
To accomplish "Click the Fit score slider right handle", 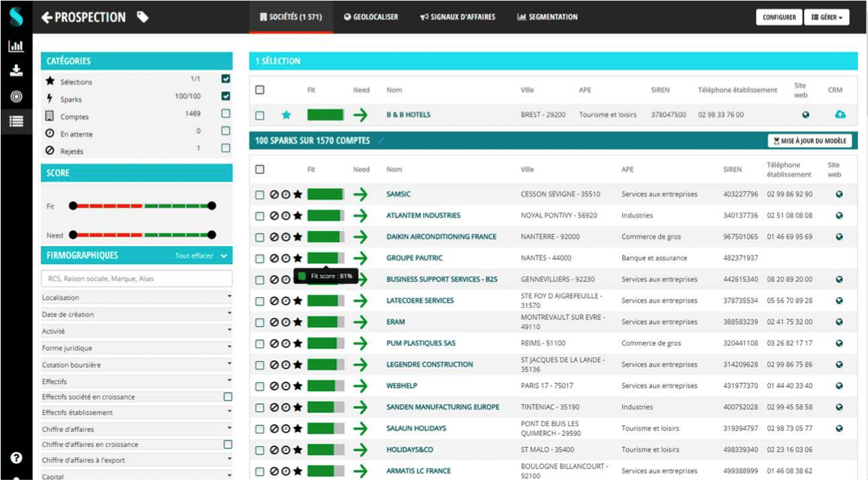I will (211, 206).
